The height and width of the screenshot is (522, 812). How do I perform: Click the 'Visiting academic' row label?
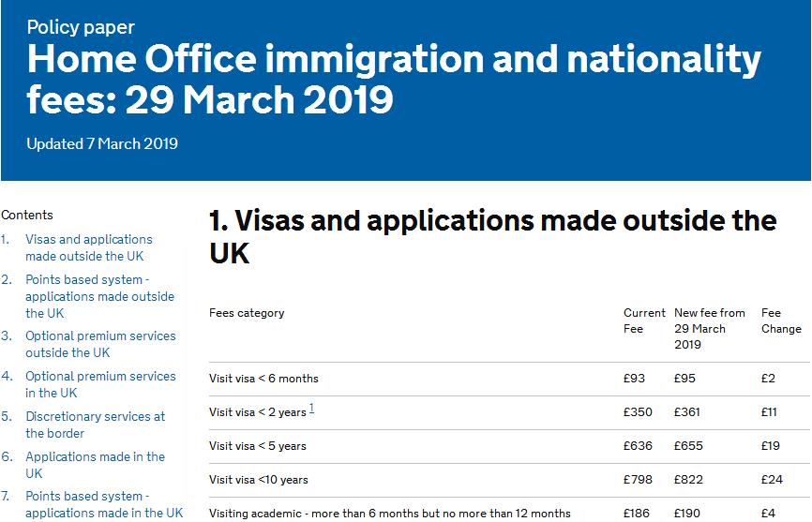pos(389,513)
